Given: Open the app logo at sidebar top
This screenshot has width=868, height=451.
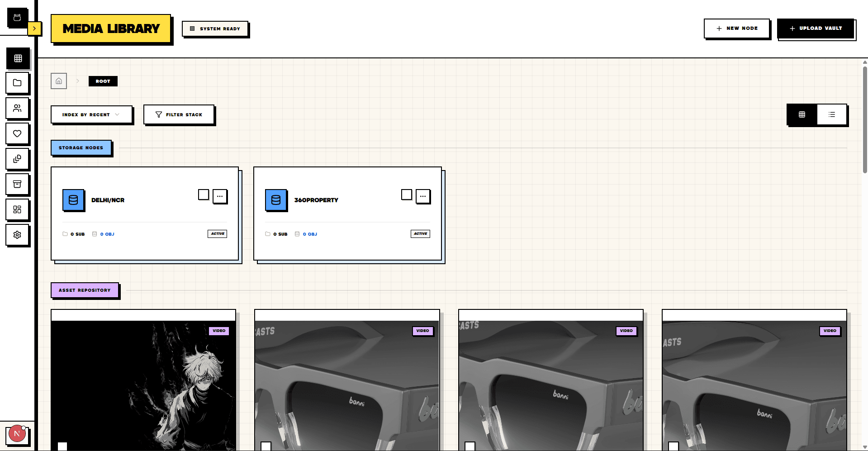Looking at the screenshot, I should coord(17,18).
